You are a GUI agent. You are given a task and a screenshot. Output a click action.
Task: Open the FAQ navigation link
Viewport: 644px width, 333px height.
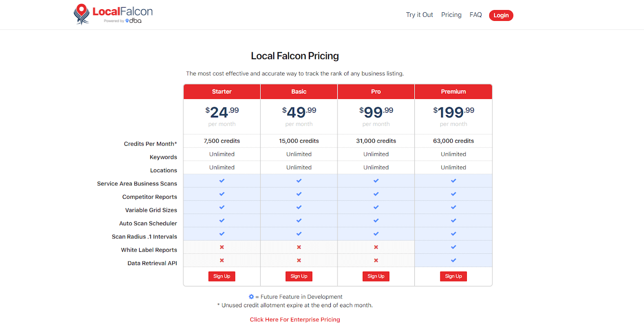click(x=475, y=15)
